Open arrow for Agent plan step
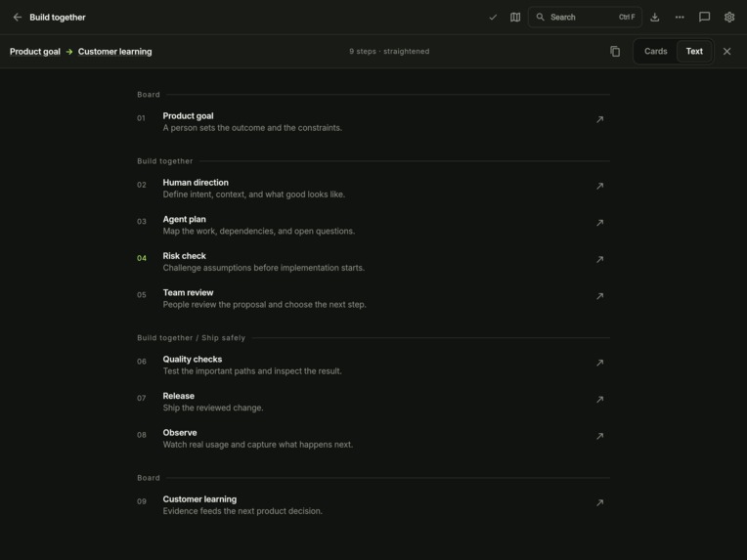This screenshot has width=747, height=560. point(599,223)
